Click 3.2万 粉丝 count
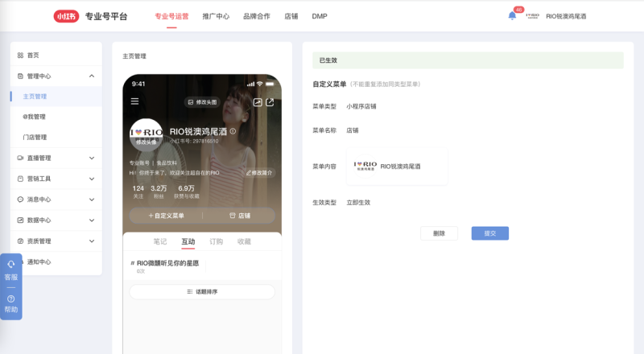Image resolution: width=644 pixels, height=354 pixels. pyautogui.click(x=159, y=191)
